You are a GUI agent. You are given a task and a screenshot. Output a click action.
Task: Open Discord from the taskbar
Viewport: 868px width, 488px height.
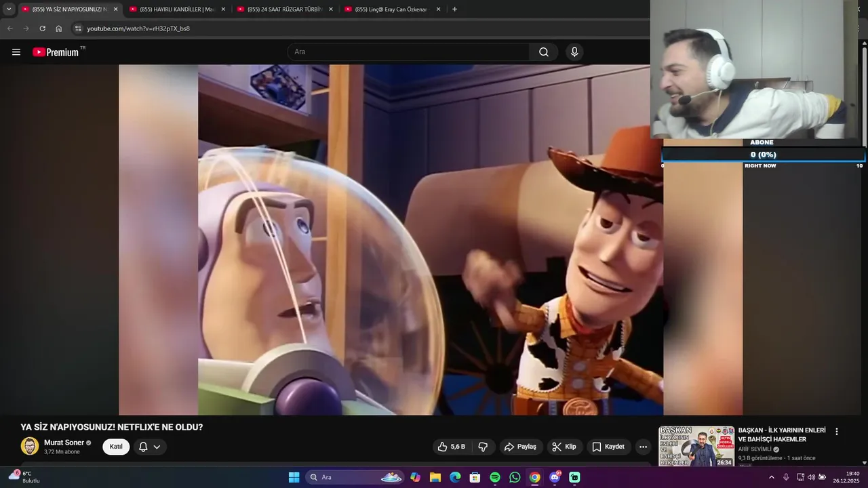[x=555, y=477]
